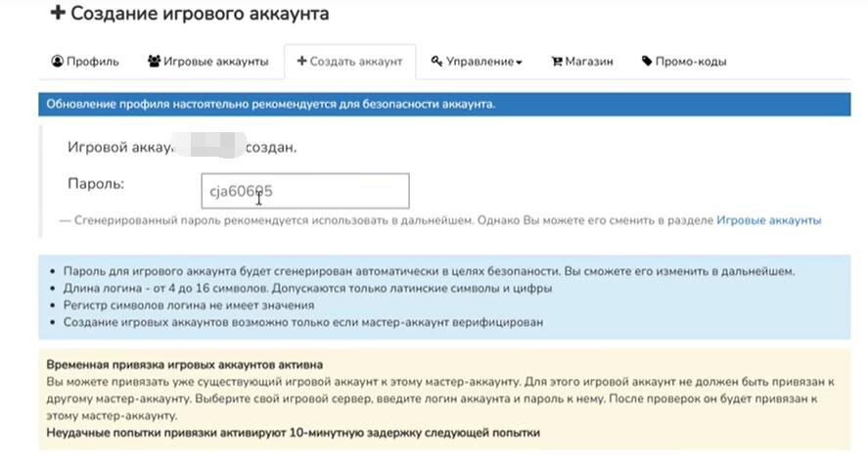Click the blue profile update recommendation banner
The image size is (868, 466).
coord(444,104)
